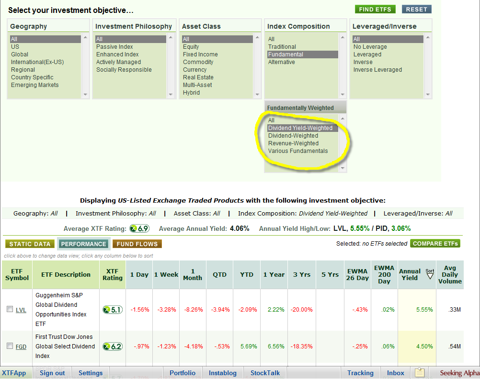The height and width of the screenshot is (379, 480).
Task: Click the LVL 5.1 rating badge
Action: 113,310
